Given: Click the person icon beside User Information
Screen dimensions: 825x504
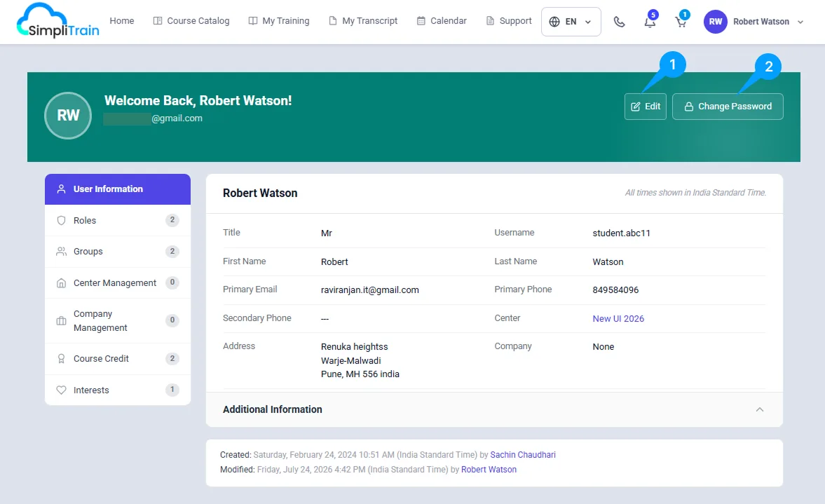Looking at the screenshot, I should point(62,189).
